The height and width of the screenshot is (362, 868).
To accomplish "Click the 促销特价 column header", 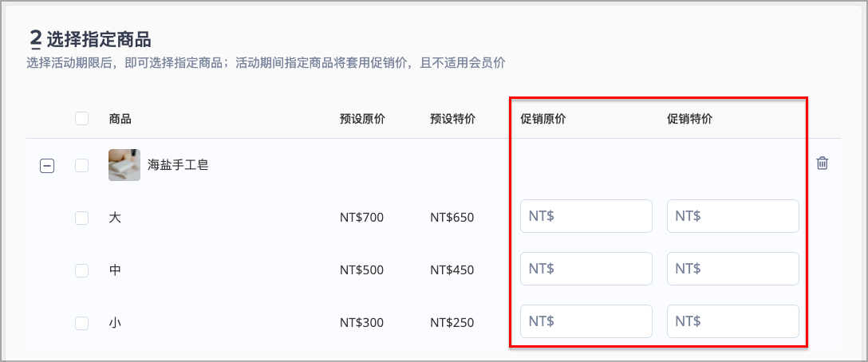I will [690, 119].
